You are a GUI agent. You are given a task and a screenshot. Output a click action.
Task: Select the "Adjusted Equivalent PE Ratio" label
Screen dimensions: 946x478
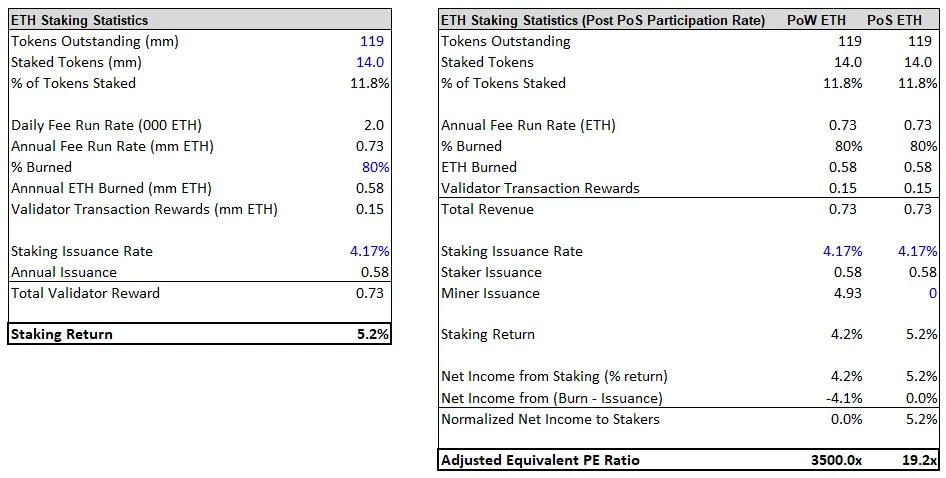tap(540, 460)
